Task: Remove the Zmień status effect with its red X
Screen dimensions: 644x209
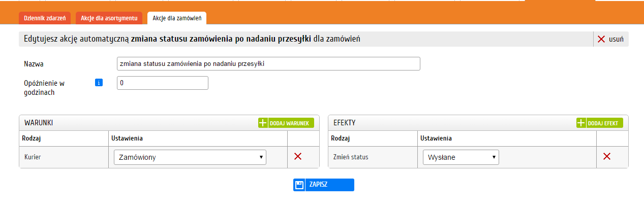Action: tap(606, 157)
